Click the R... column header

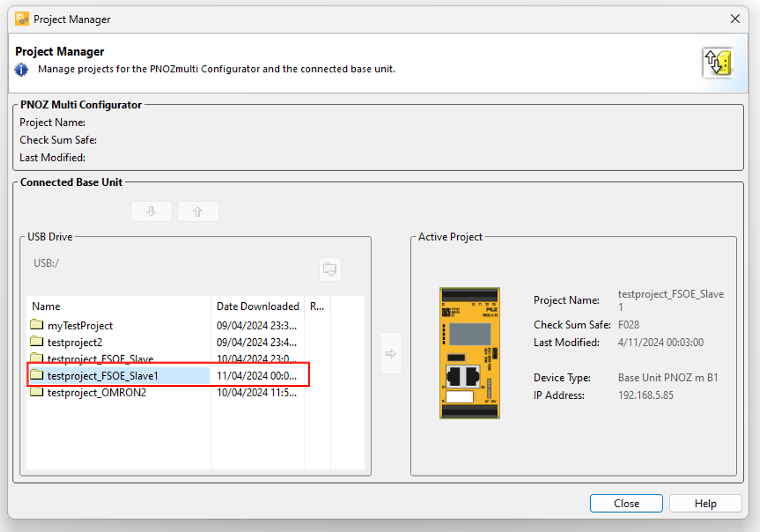tap(317, 306)
